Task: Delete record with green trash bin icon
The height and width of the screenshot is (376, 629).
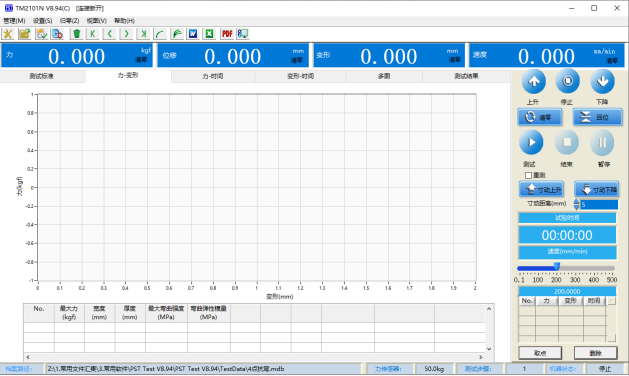Action: [x=76, y=34]
